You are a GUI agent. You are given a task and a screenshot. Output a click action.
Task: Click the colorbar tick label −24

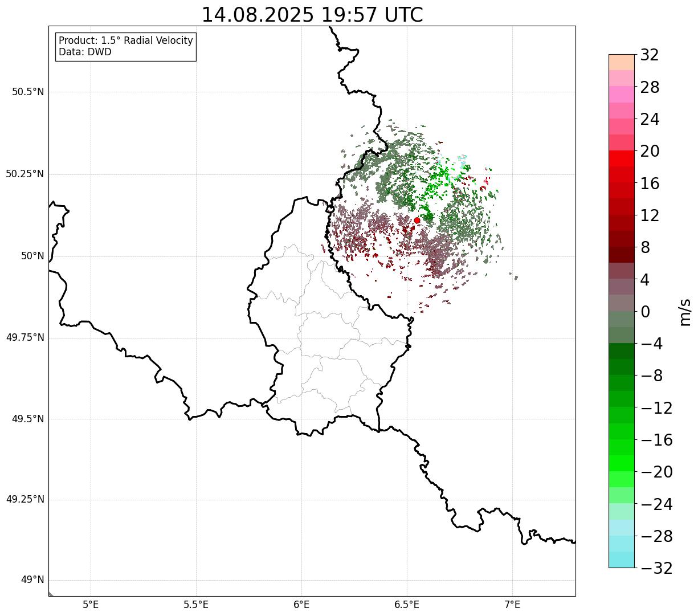[656, 504]
